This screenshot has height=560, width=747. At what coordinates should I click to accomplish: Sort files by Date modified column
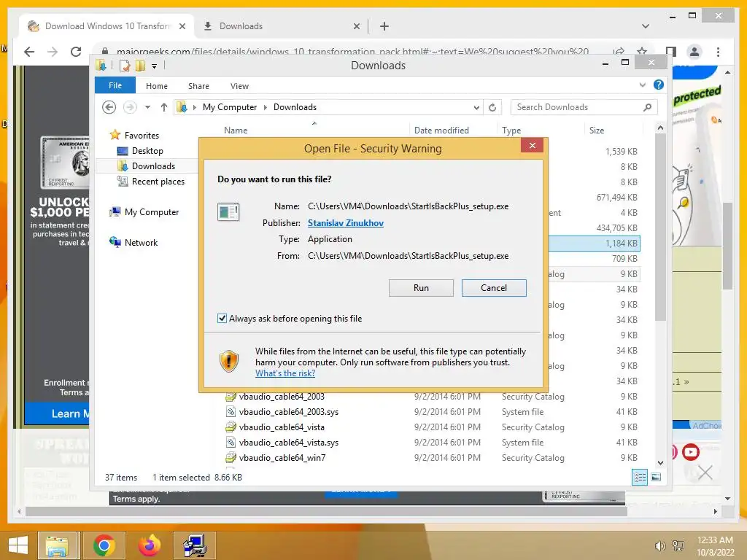pyautogui.click(x=441, y=130)
